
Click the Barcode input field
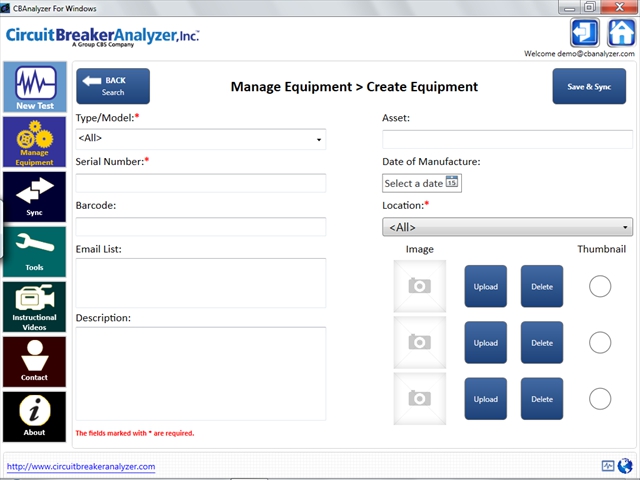pos(201,227)
